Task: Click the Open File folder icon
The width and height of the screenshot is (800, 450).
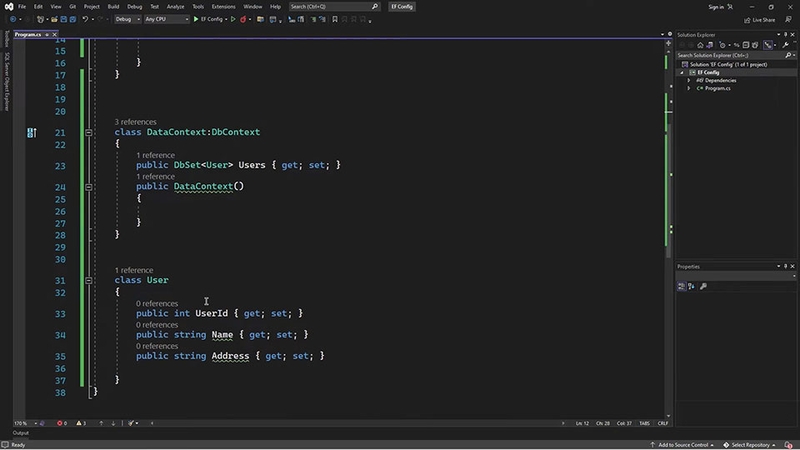Action: point(54,19)
